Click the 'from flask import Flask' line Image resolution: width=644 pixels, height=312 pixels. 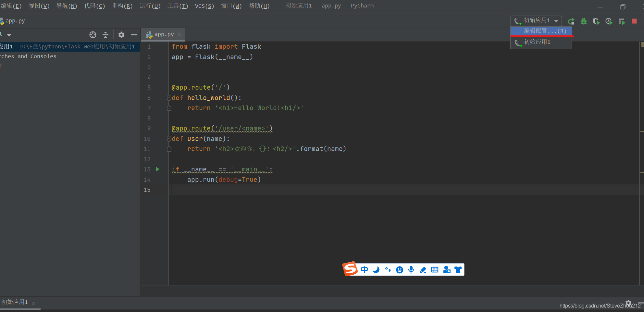tap(216, 46)
